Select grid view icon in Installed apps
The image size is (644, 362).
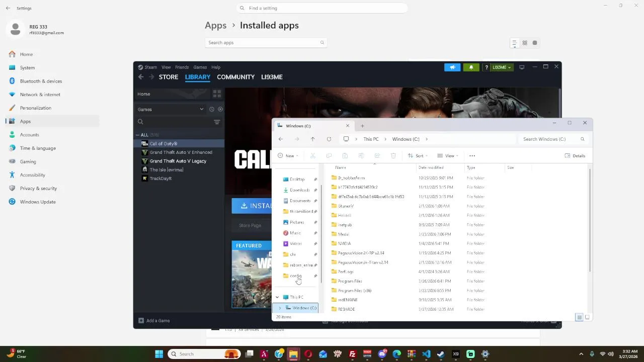tap(525, 43)
